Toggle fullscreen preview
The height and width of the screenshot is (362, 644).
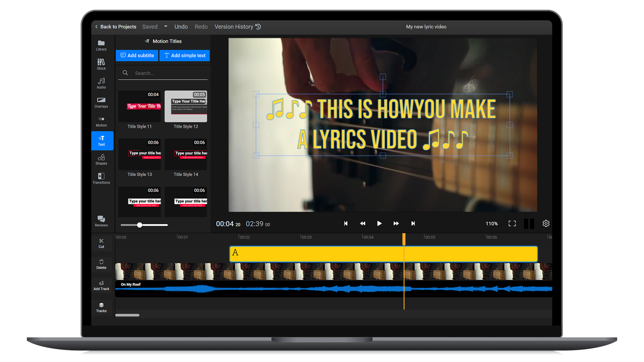pyautogui.click(x=512, y=224)
